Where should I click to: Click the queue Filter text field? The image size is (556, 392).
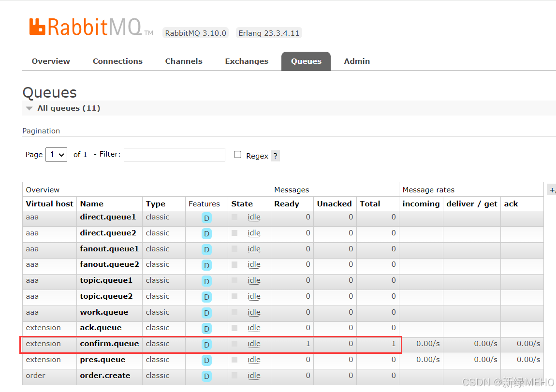click(174, 155)
